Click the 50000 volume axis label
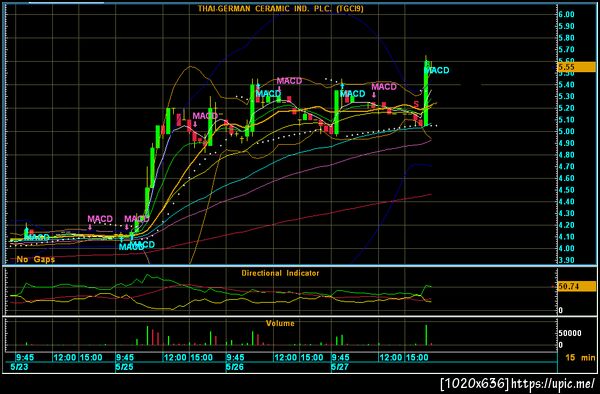Screen dimensions: 600x394 570,333
